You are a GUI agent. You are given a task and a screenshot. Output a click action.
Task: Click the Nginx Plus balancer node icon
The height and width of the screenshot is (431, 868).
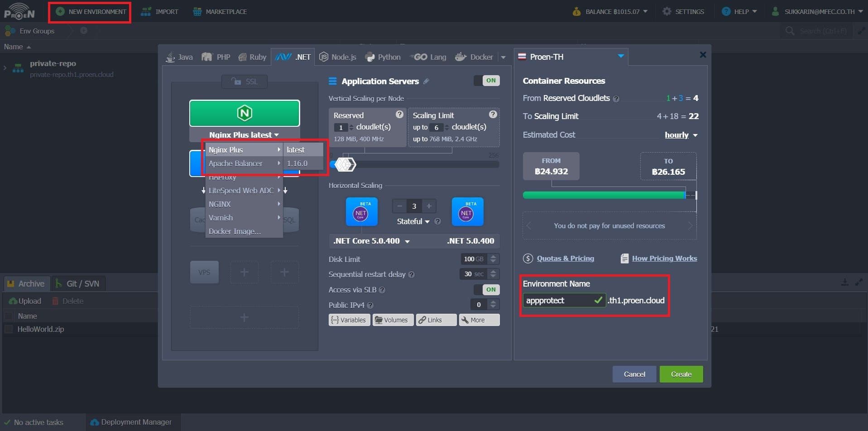[x=245, y=113]
